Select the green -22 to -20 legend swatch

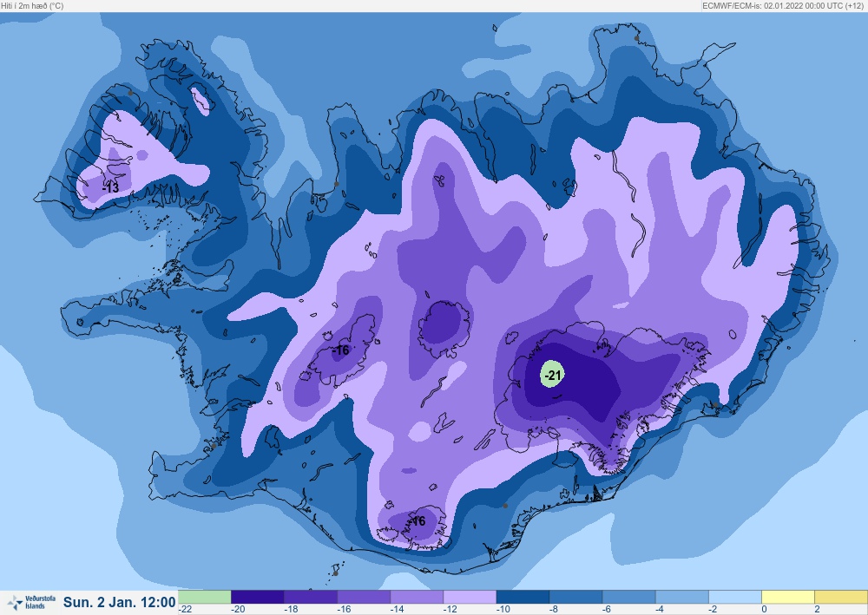(x=204, y=597)
